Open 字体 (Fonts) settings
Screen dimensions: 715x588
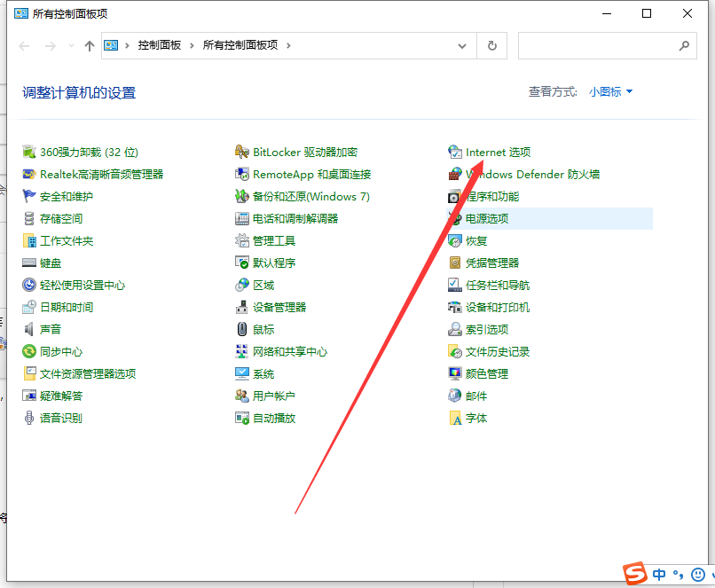[x=476, y=418]
